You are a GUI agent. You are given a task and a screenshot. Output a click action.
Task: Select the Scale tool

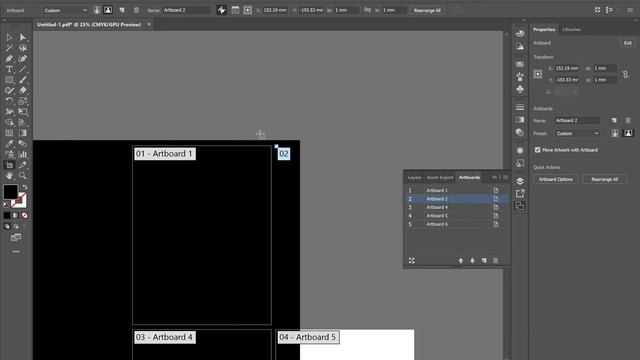pyautogui.click(x=23, y=101)
